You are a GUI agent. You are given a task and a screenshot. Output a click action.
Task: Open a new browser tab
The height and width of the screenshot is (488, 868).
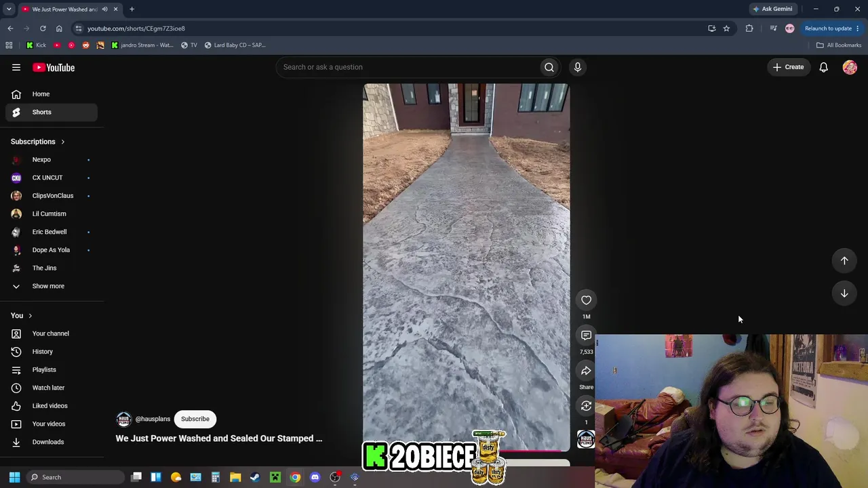coord(132,9)
